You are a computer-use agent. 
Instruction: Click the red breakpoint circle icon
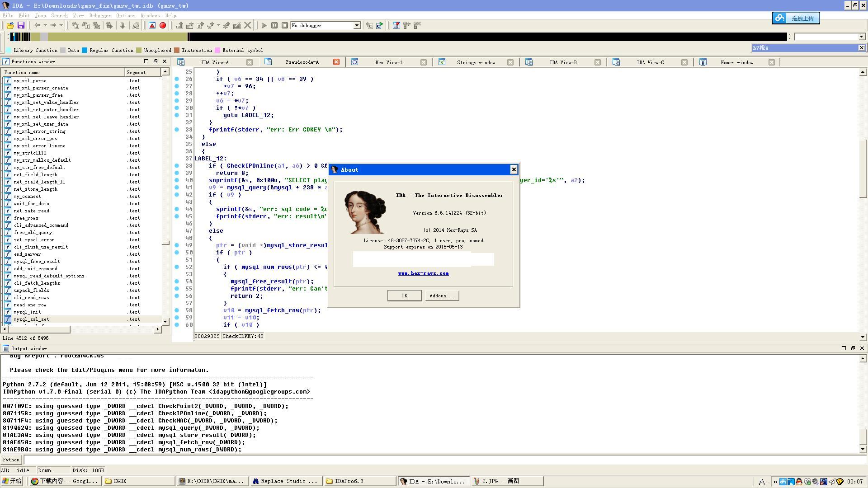click(x=163, y=25)
